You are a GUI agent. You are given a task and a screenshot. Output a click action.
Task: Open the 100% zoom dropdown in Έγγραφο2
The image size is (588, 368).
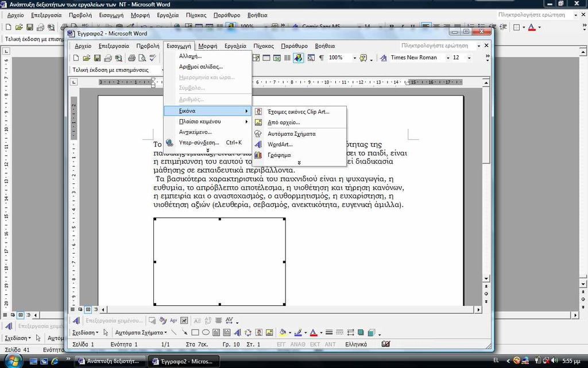pyautogui.click(x=354, y=58)
